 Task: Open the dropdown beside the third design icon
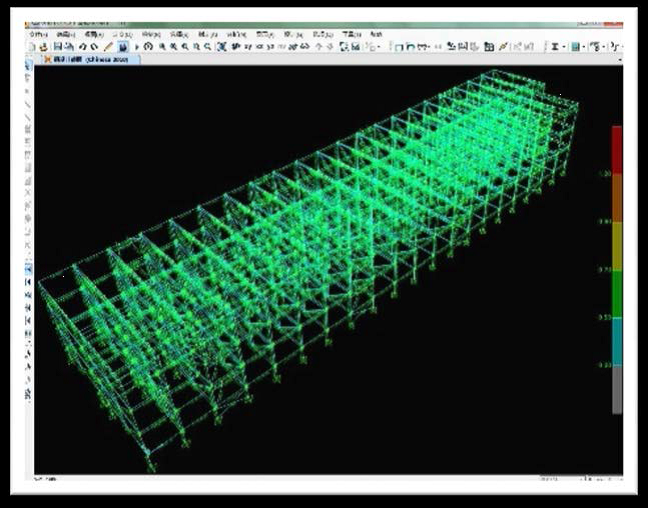(x=604, y=47)
